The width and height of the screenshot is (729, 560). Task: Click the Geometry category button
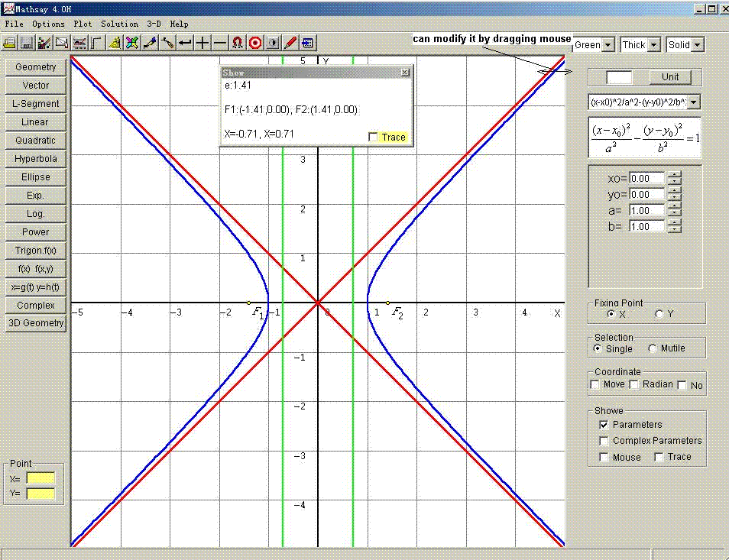(x=36, y=67)
